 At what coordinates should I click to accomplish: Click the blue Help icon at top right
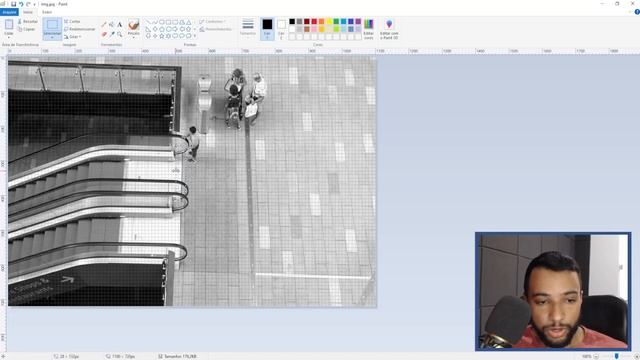[637, 12]
